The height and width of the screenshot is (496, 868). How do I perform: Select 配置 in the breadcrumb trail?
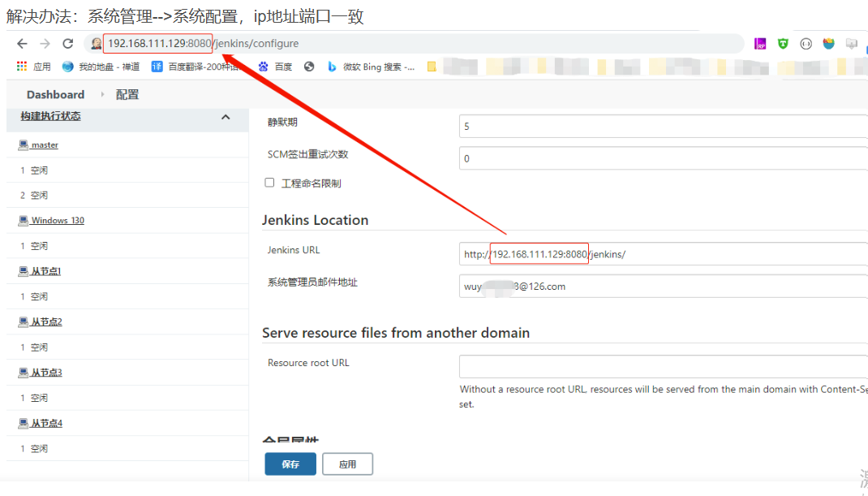pyautogui.click(x=127, y=93)
